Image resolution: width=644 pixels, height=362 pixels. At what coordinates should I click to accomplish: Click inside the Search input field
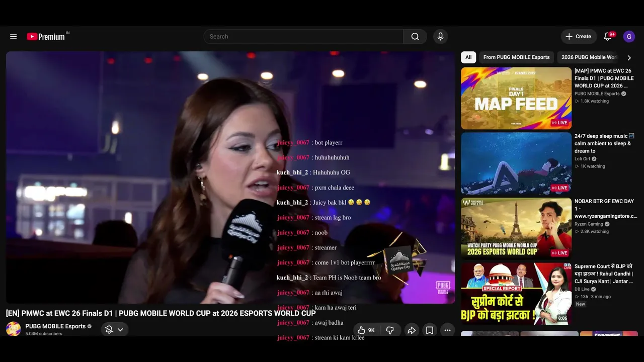pos(303,37)
